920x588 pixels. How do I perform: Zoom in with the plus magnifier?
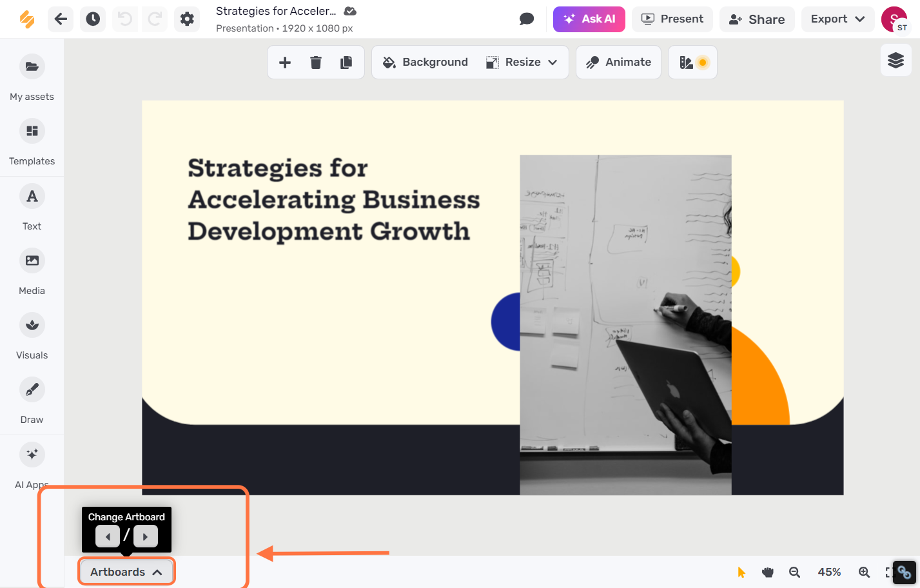(864, 572)
